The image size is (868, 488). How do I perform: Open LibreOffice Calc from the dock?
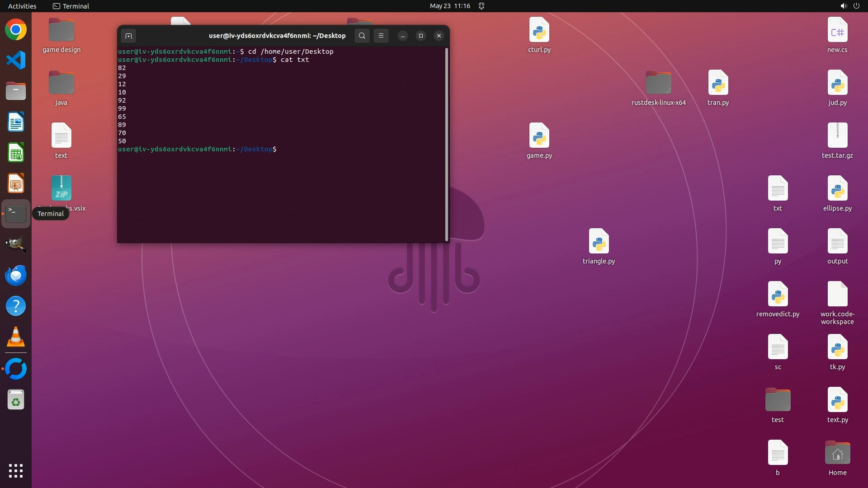16,153
